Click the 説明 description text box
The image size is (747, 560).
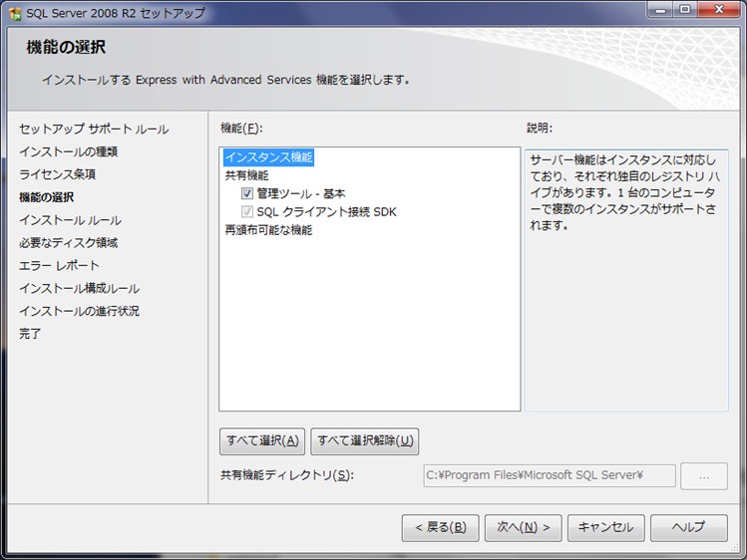coord(626,280)
